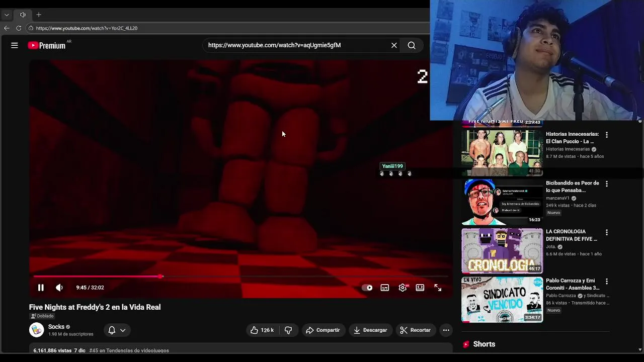The image size is (644, 362).
Task: Click the Descargar download button
Action: coord(370,330)
